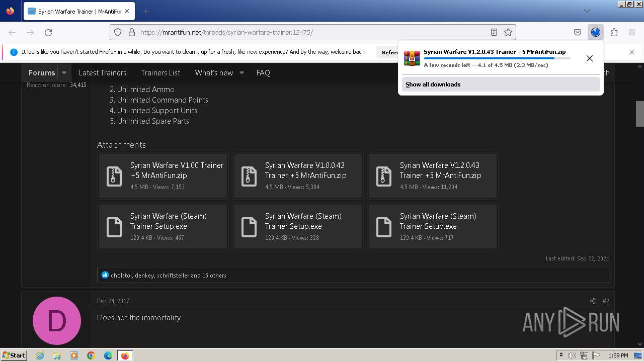644x362 pixels.
Task: Open the FAQ page
Action: (x=263, y=72)
